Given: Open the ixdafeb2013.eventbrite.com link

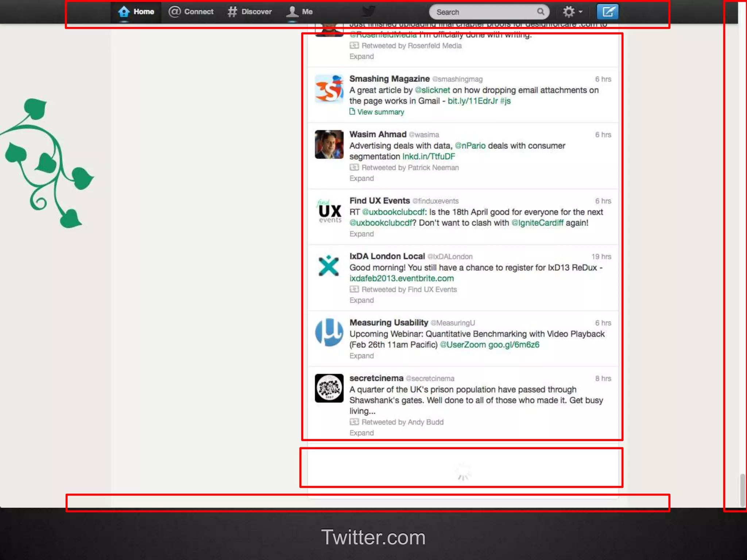Looking at the screenshot, I should 402,279.
